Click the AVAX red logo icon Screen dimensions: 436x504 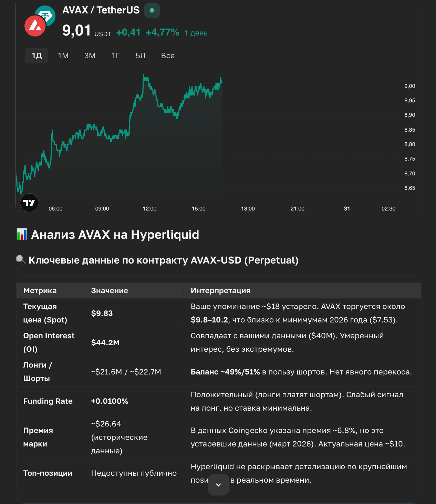(35, 26)
